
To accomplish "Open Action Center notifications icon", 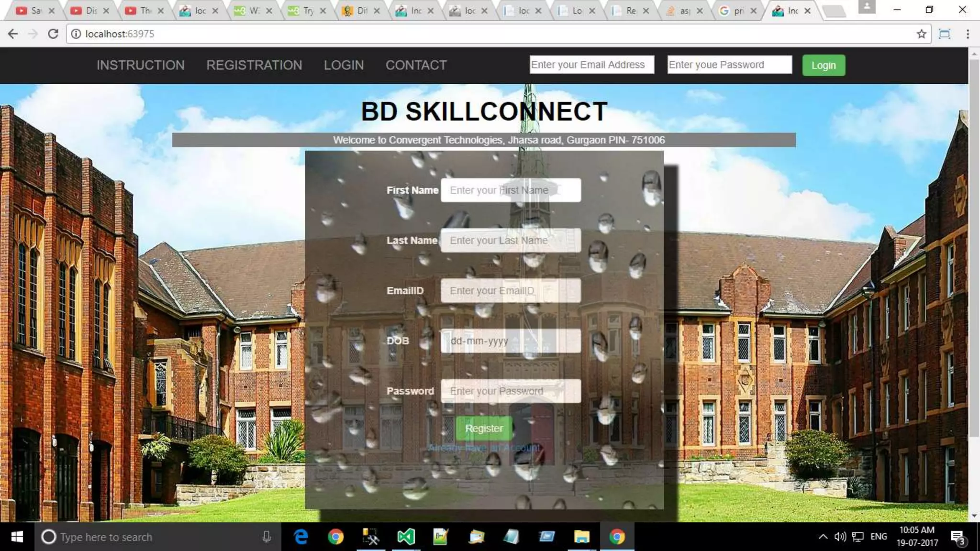I will (x=957, y=537).
